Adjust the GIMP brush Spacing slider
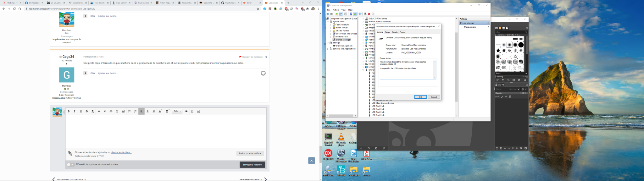 511,77
